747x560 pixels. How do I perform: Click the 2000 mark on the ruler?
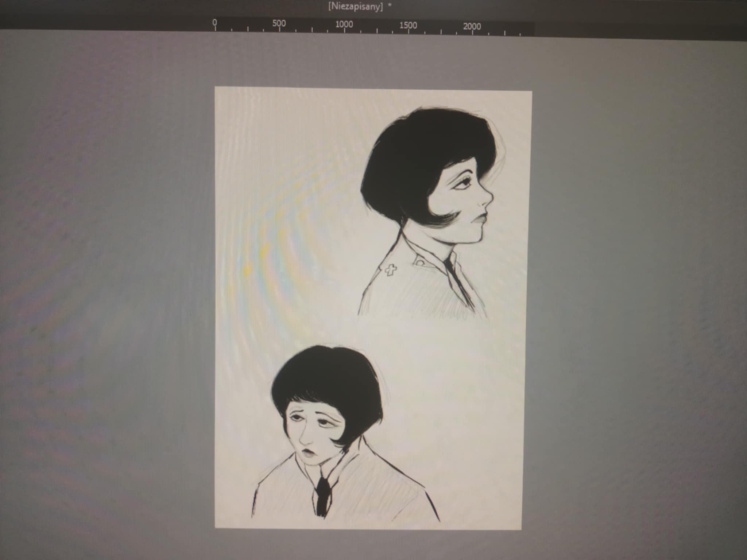point(472,26)
